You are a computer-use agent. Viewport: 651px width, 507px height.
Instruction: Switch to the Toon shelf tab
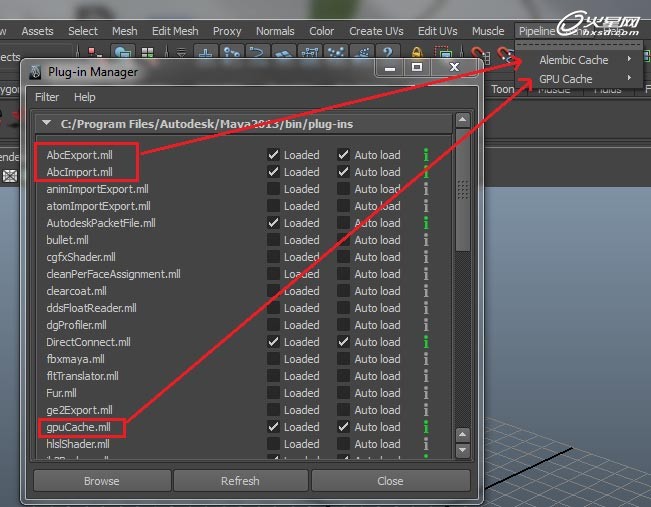point(502,89)
